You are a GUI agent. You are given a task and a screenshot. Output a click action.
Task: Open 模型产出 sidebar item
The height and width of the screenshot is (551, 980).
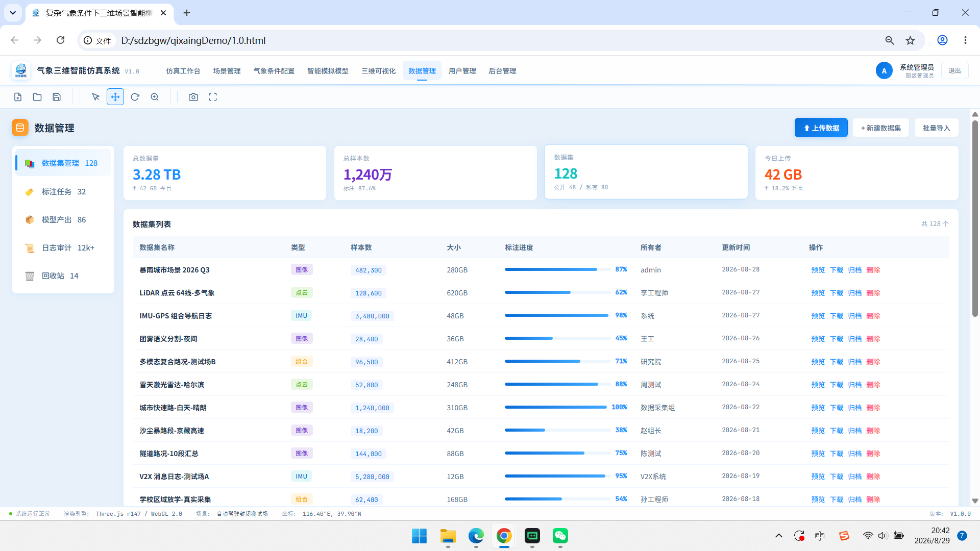(x=63, y=220)
